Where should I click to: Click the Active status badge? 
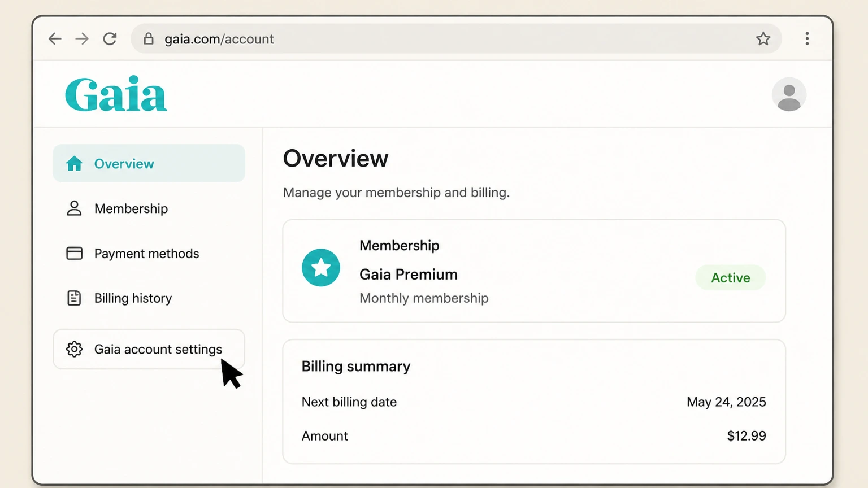[731, 277]
